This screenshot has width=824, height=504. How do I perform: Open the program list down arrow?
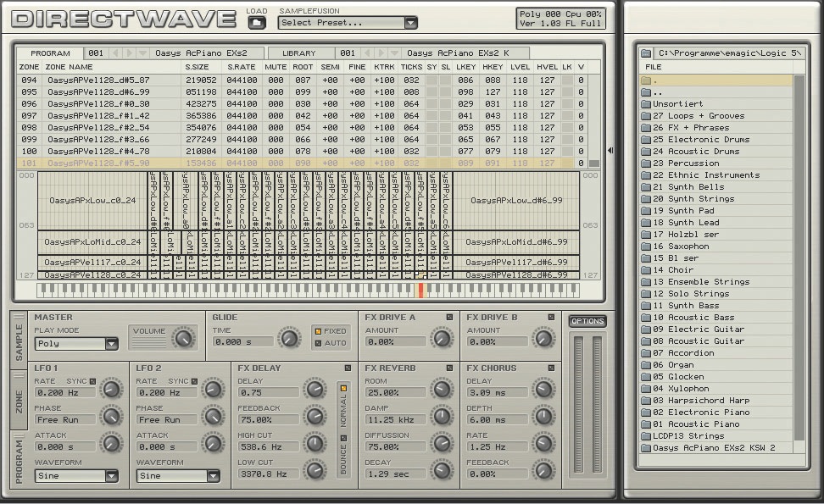pos(142,53)
